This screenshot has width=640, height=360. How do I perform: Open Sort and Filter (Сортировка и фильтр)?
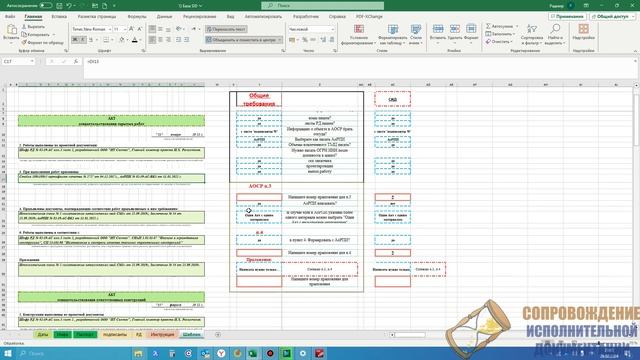(x=531, y=34)
